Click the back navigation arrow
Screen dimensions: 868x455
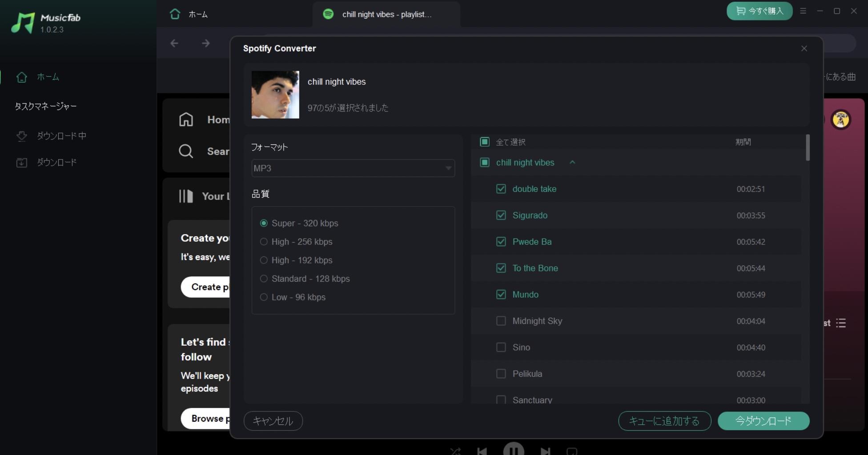[x=174, y=43]
